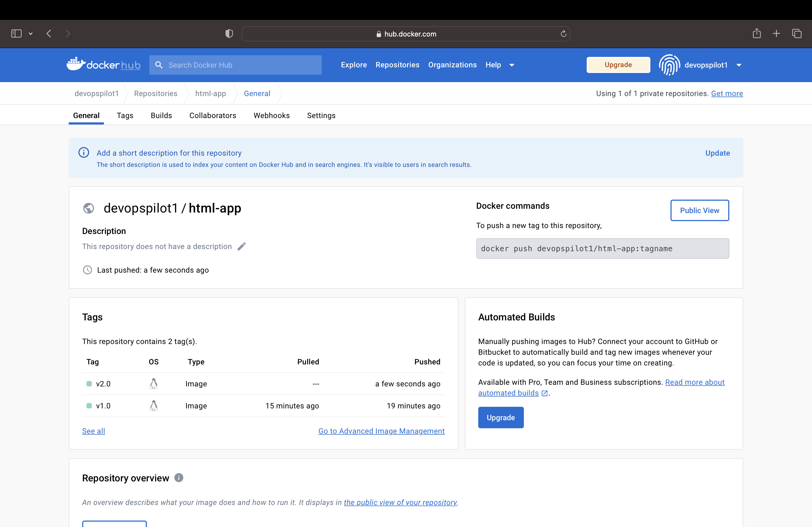Open a new tab with the plus icon
Viewport: 812px width, 527px height.
pos(777,33)
